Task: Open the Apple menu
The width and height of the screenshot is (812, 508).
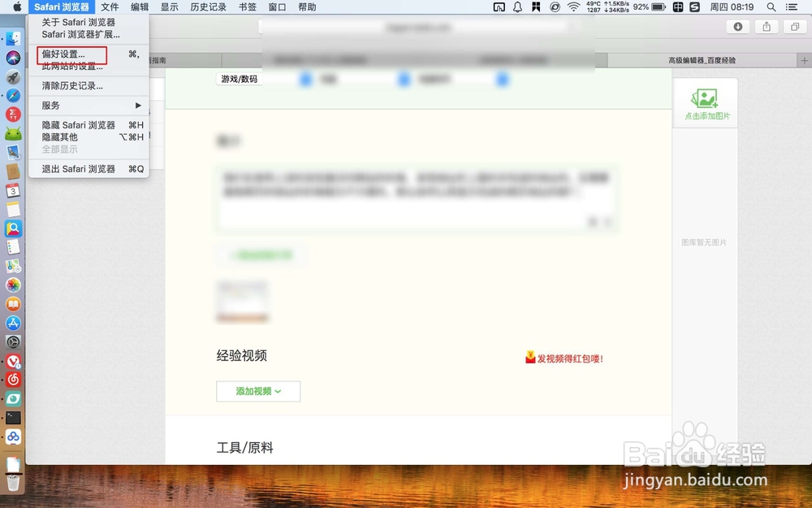Action: tap(17, 7)
